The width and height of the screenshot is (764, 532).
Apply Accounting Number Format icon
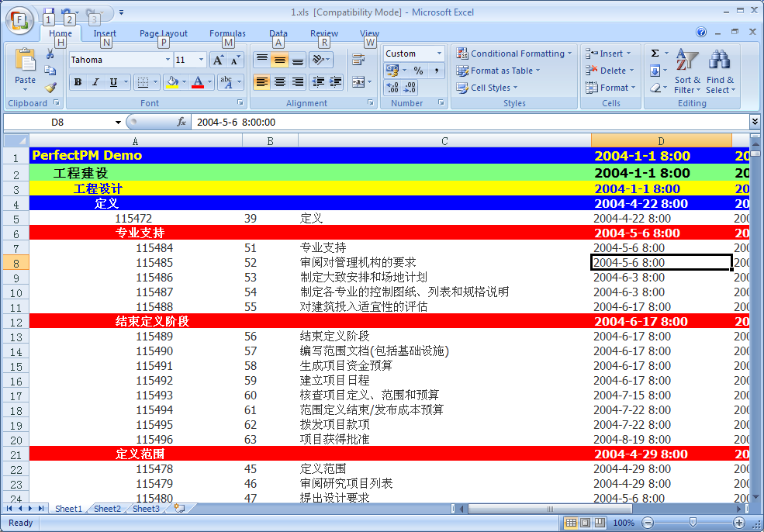(392, 71)
